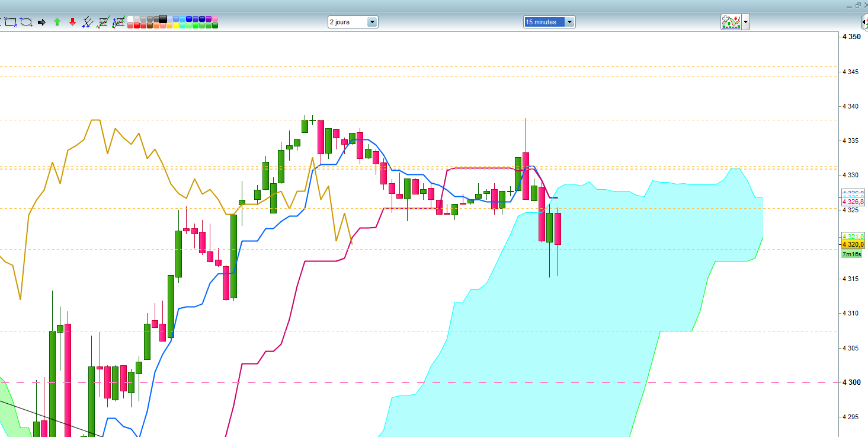
Task: Select the rectangle drawing tool
Action: coord(11,22)
